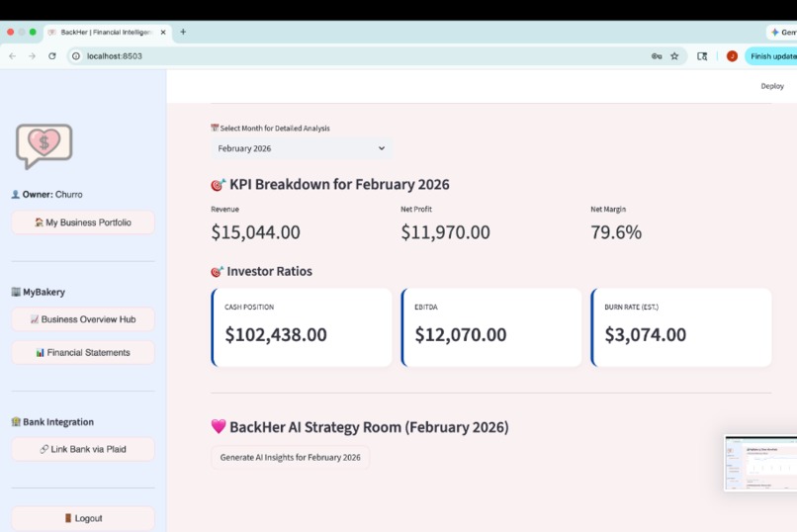The image size is (797, 532).
Task: Select the BackHer Financial Intelligence tab
Action: coord(108,32)
